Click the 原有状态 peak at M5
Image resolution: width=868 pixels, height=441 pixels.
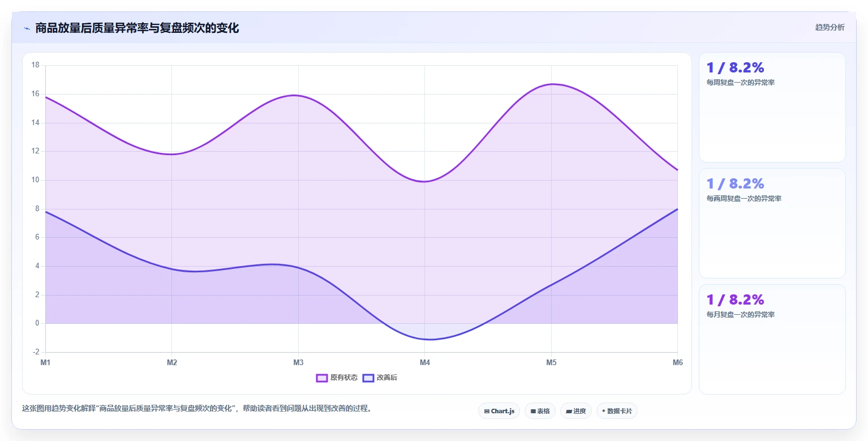pos(551,84)
